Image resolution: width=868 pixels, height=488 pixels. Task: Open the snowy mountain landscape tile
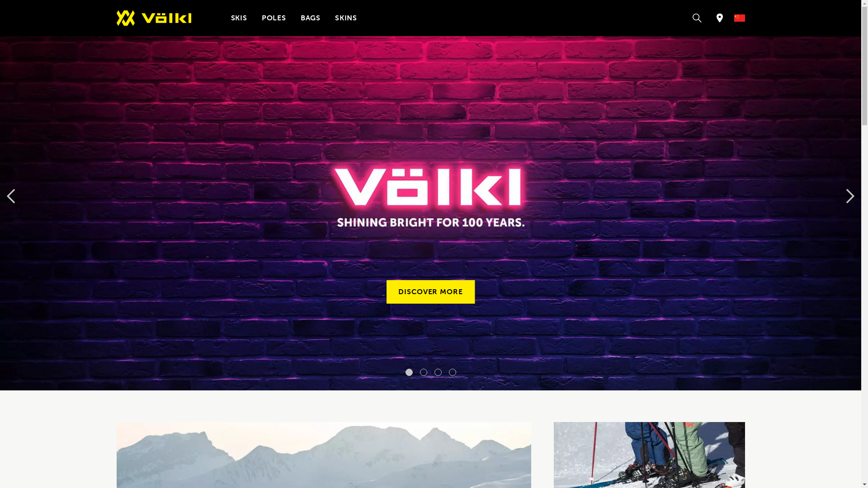324,455
